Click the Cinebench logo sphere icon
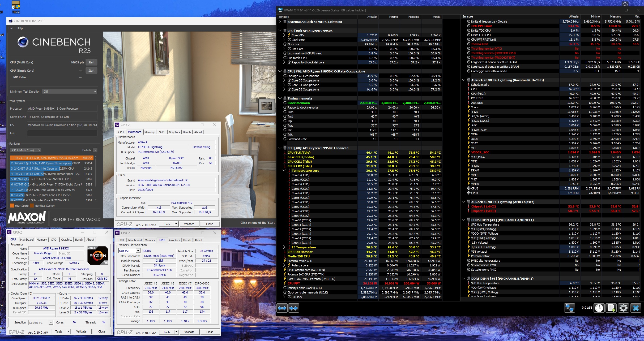Image resolution: width=644 pixels, height=341 pixels. pyautogui.click(x=23, y=42)
